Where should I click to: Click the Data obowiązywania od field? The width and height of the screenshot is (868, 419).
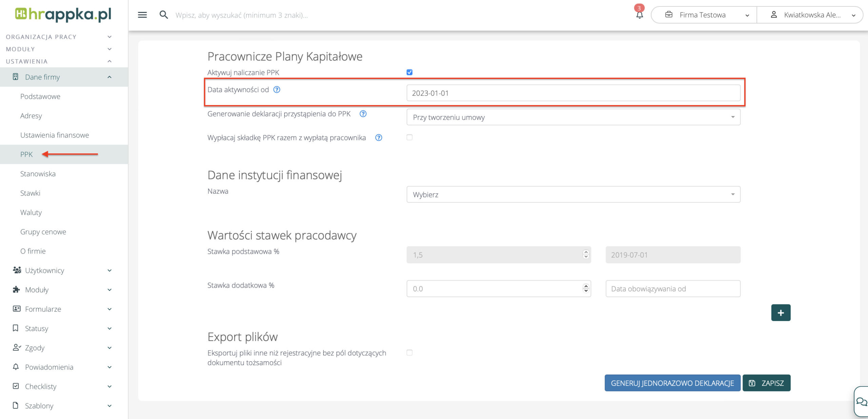tap(673, 289)
